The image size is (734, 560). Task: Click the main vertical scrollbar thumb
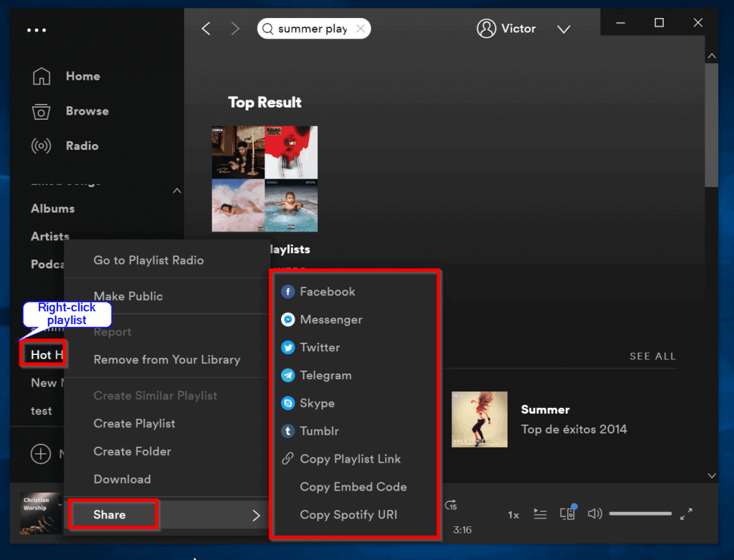click(712, 125)
